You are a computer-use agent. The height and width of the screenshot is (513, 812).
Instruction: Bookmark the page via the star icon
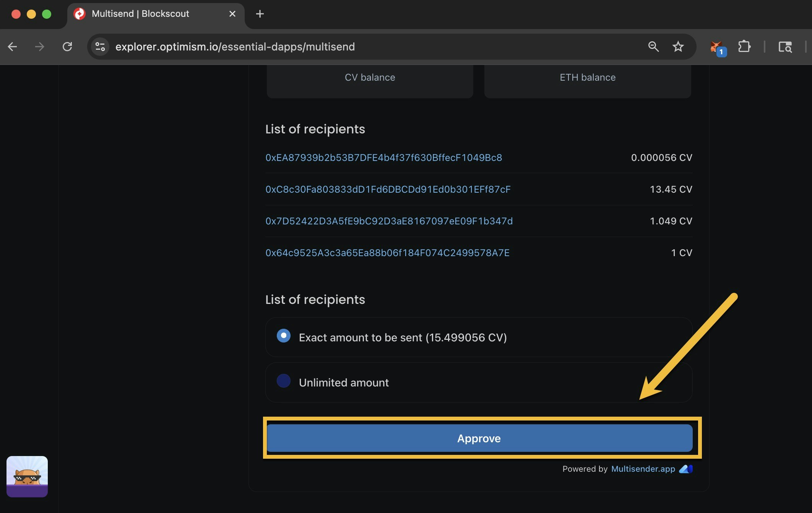(x=678, y=47)
